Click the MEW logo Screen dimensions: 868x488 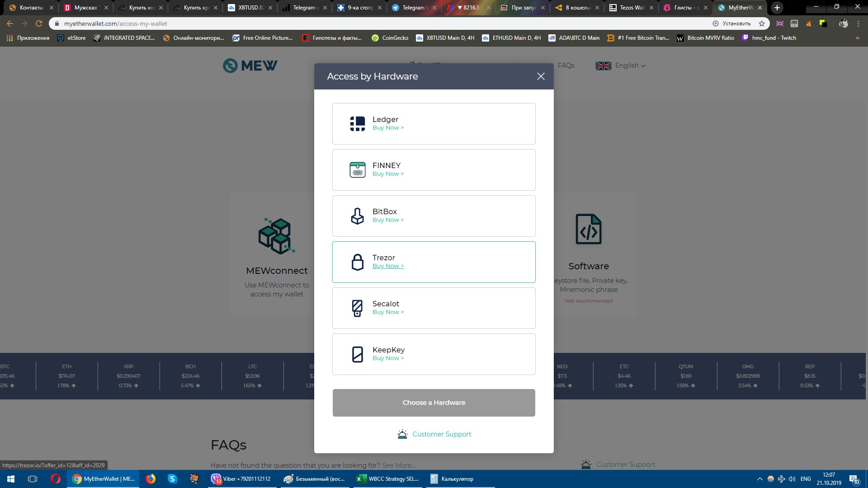click(250, 66)
